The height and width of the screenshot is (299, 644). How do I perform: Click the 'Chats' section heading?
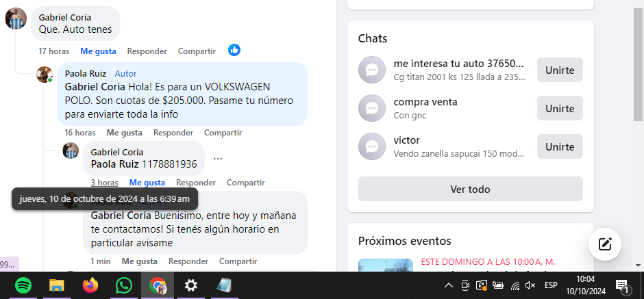(x=373, y=38)
